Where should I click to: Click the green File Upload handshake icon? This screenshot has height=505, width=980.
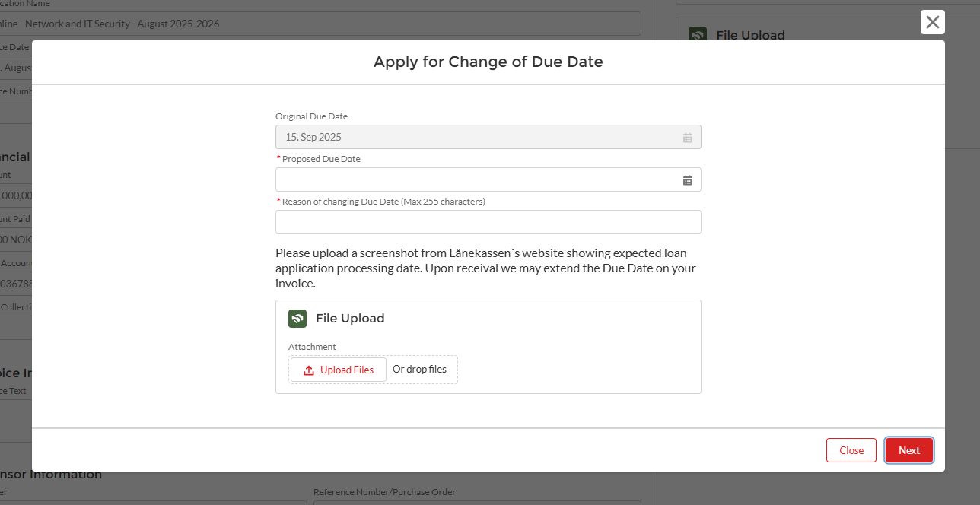(297, 319)
